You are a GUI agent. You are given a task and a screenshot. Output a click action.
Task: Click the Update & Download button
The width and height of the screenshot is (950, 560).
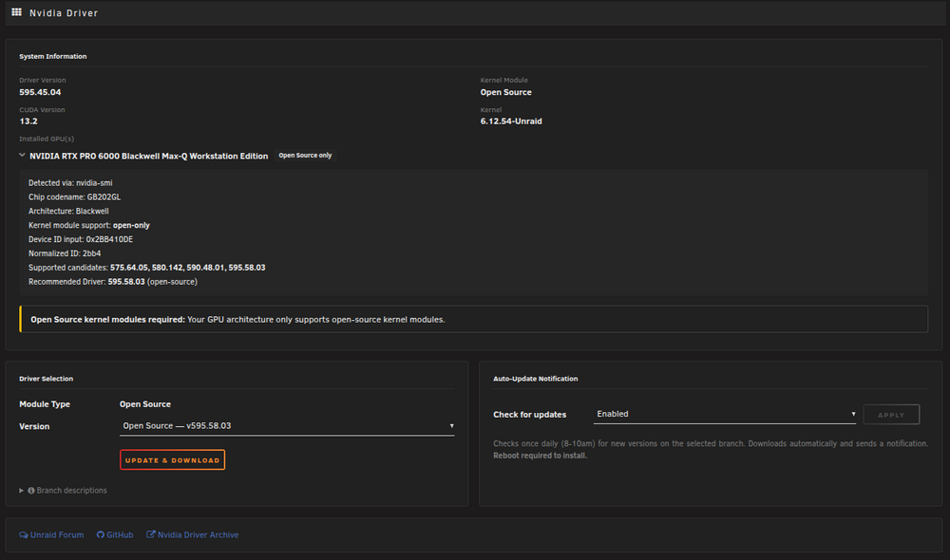coord(172,459)
